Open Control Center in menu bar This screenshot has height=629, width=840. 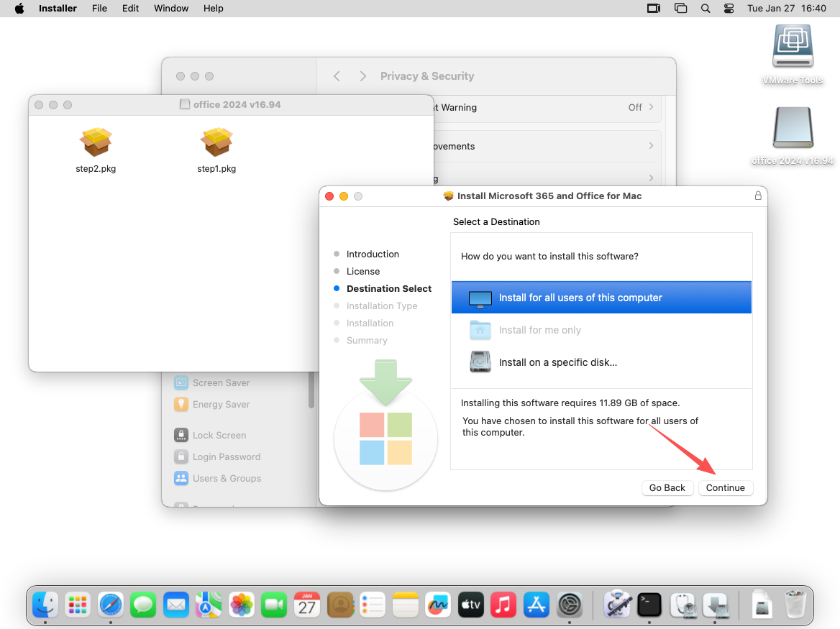tap(729, 9)
